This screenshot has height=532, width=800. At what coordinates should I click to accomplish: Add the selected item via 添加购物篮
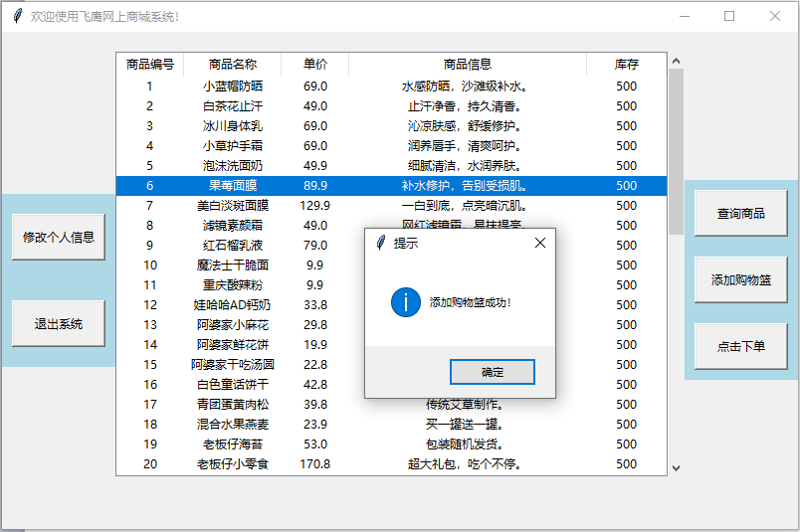tap(741, 279)
